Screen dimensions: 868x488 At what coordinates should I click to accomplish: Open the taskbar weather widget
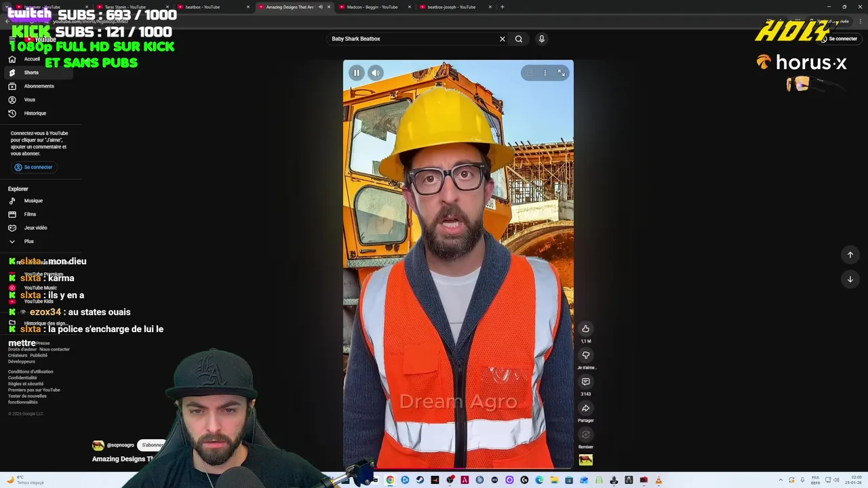point(25,480)
